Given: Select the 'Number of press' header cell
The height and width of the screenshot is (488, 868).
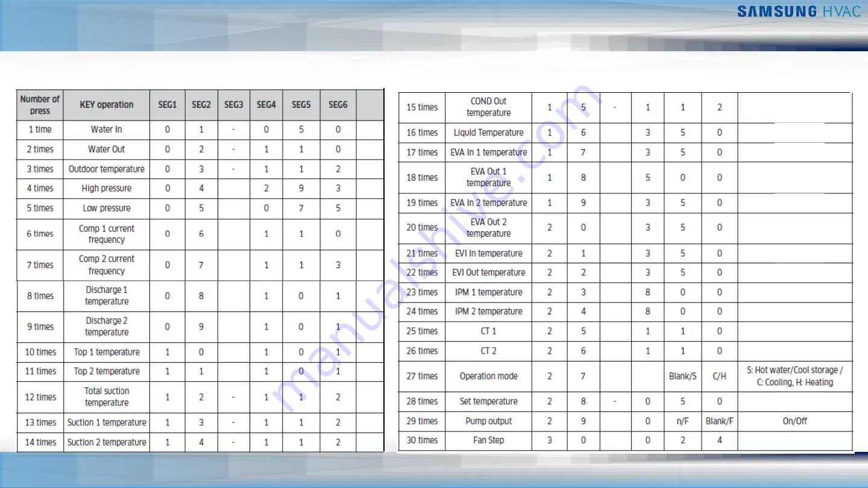Looking at the screenshot, I should (40, 105).
